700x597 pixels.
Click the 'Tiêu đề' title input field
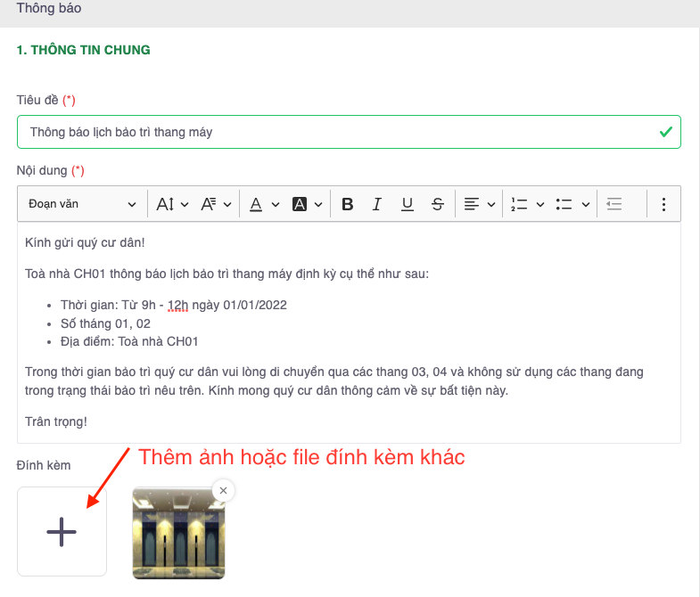[x=339, y=132]
